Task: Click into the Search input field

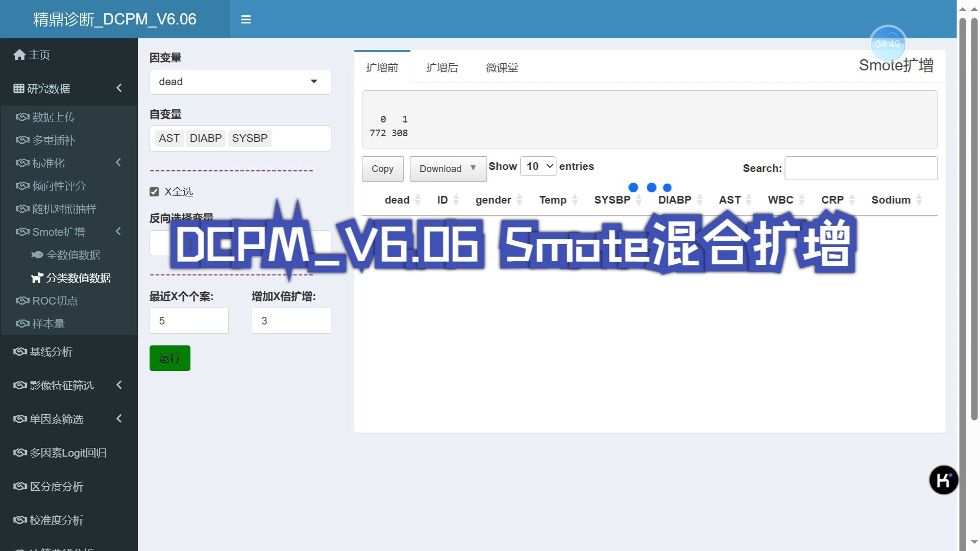Action: (861, 168)
